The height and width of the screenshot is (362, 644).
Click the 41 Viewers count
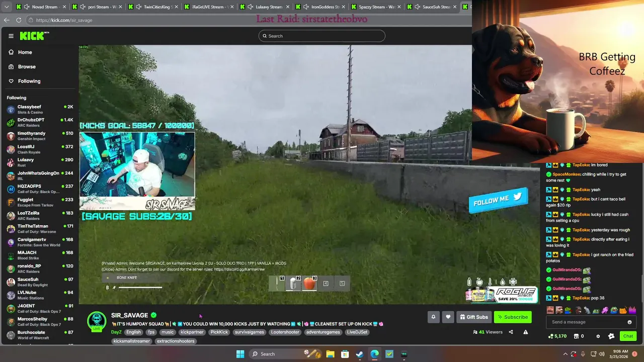click(488, 332)
